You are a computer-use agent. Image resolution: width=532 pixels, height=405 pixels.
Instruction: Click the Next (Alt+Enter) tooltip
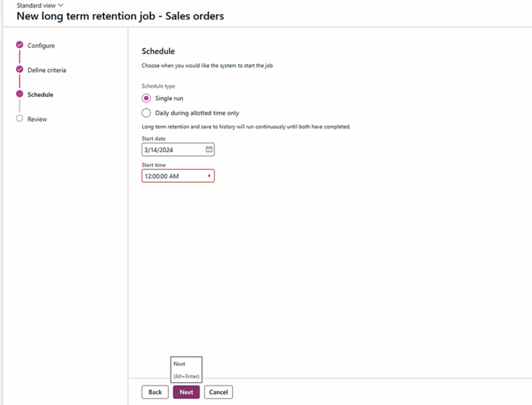pos(186,370)
